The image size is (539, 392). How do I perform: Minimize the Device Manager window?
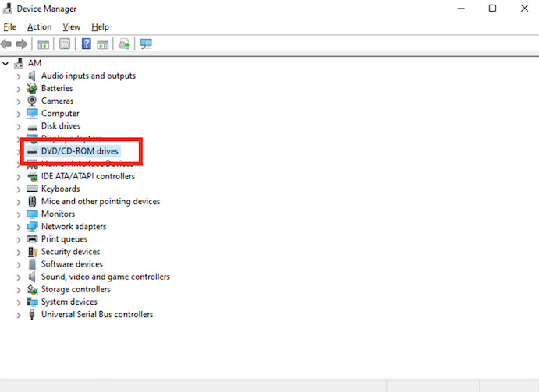[461, 9]
